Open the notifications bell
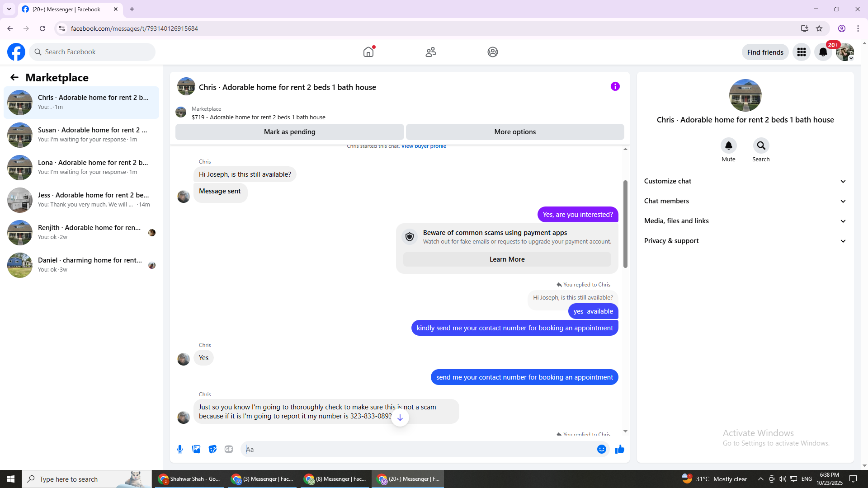868x488 pixels. (x=823, y=52)
